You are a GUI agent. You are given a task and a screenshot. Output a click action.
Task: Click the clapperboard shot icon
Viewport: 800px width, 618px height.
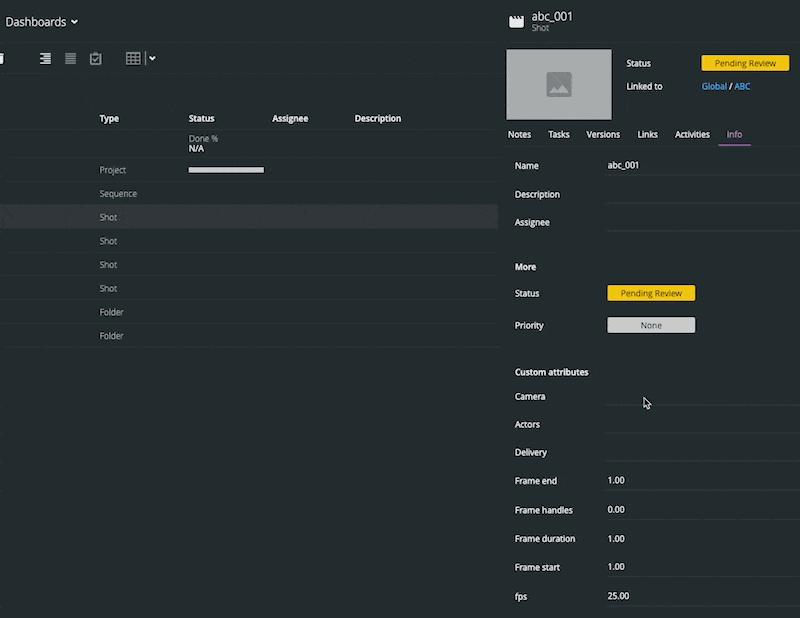516,21
